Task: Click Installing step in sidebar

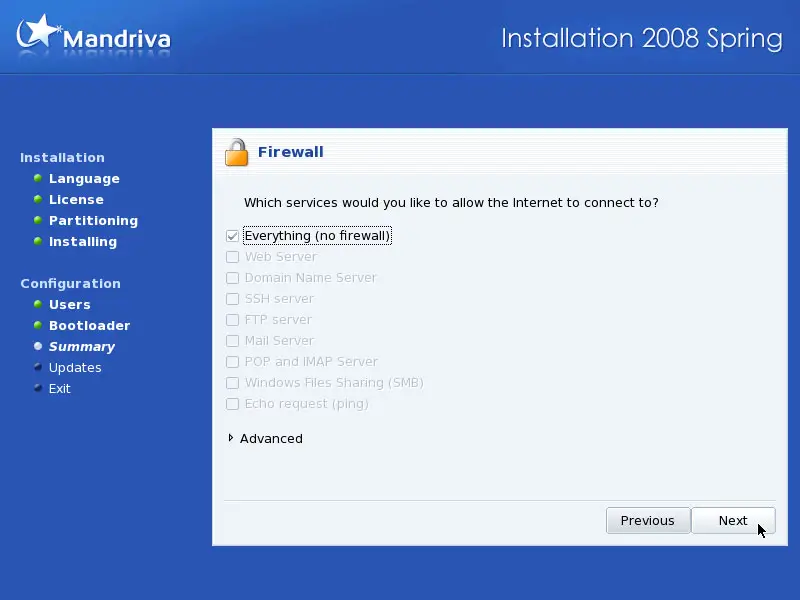Action: 83,242
